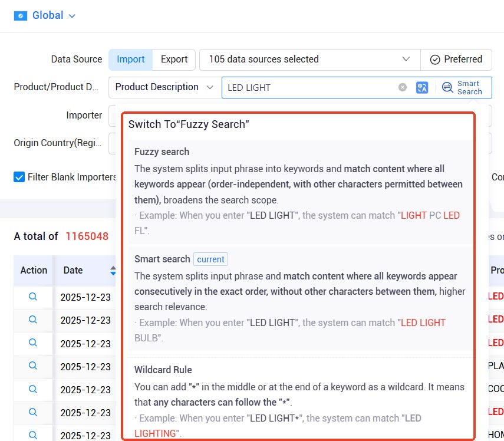Open detail magnifier for second 2025-12-23 row
504x441 pixels.
pyautogui.click(x=33, y=320)
